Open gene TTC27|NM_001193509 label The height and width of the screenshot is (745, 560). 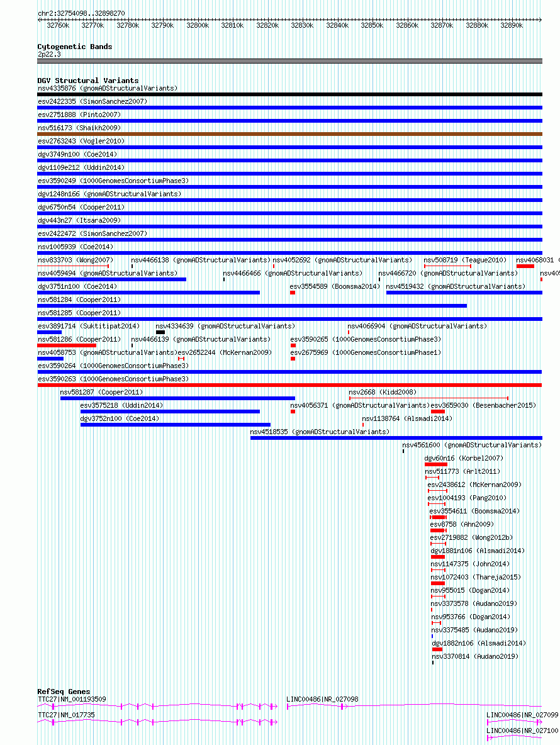click(72, 700)
